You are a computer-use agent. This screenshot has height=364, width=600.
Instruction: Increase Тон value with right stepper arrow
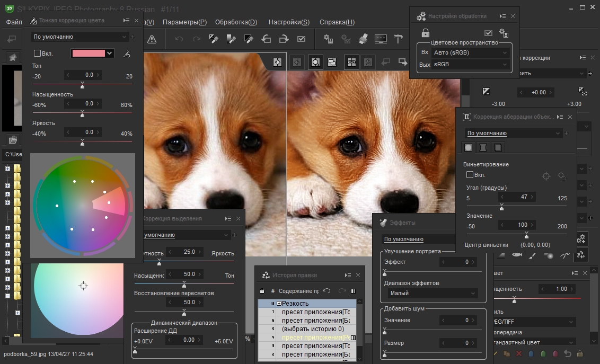click(x=98, y=75)
